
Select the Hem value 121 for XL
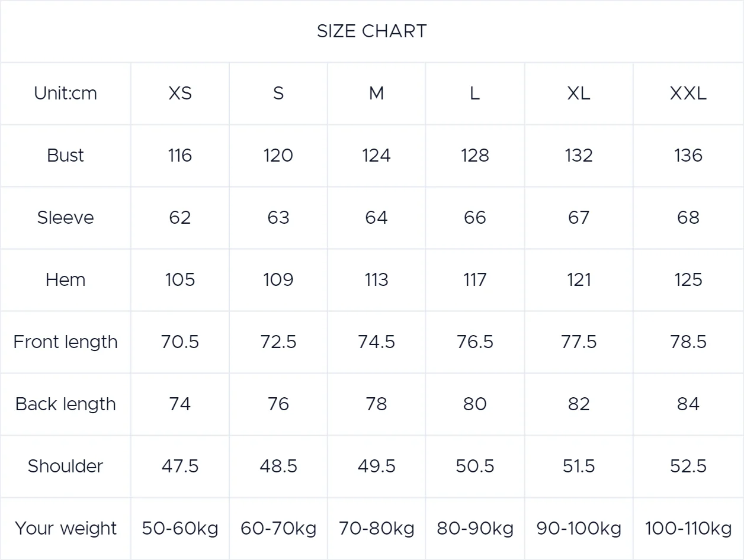pos(579,280)
